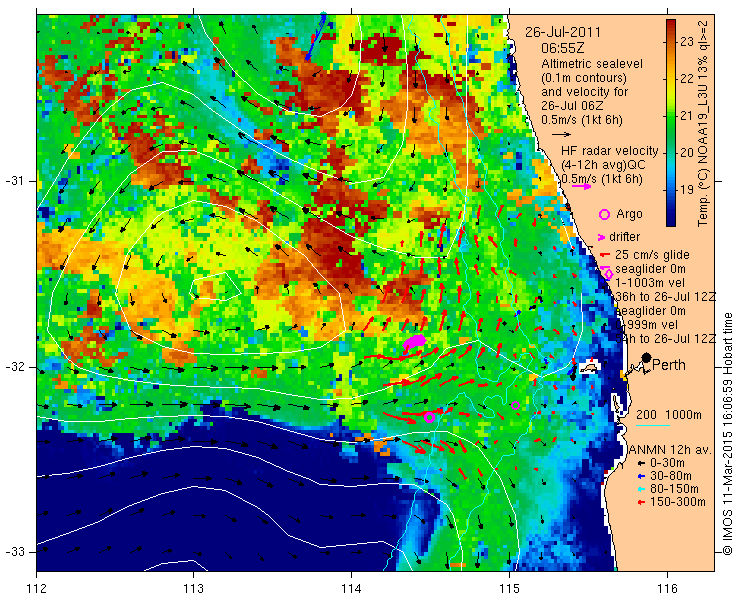740x600 pixels.
Task: Click the 112 longitude axis label
Action: (36, 588)
